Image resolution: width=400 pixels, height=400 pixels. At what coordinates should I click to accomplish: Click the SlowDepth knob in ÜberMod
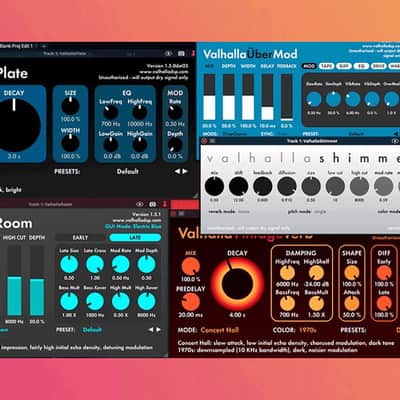pos(333,99)
